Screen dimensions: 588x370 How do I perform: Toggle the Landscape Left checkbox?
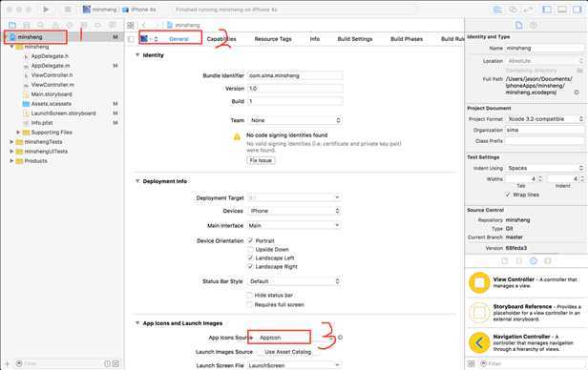tap(250, 257)
